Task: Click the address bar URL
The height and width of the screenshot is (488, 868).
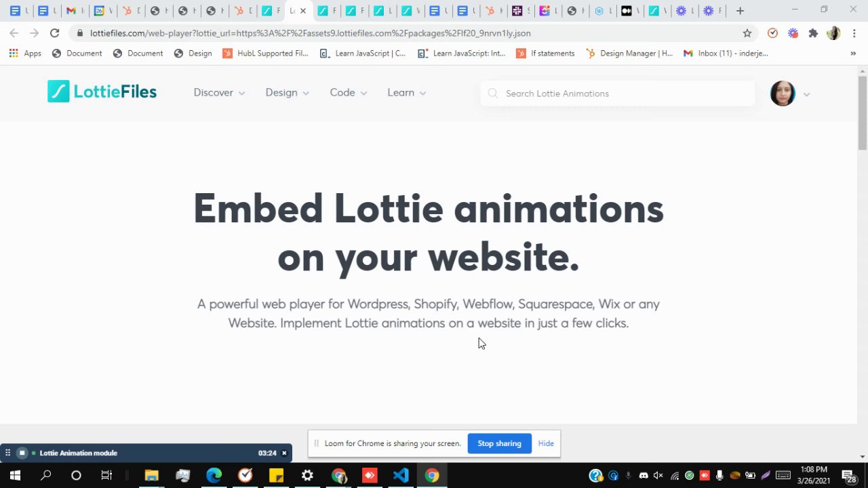Action: click(x=310, y=33)
